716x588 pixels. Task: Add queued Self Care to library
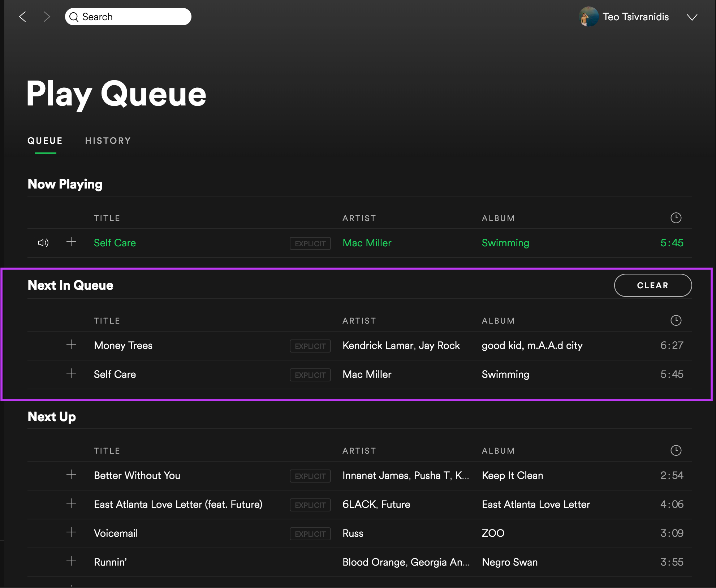tap(71, 373)
